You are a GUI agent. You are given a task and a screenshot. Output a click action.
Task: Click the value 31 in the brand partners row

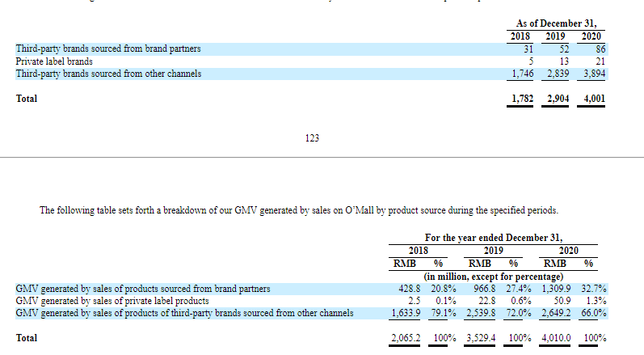pyautogui.click(x=528, y=49)
